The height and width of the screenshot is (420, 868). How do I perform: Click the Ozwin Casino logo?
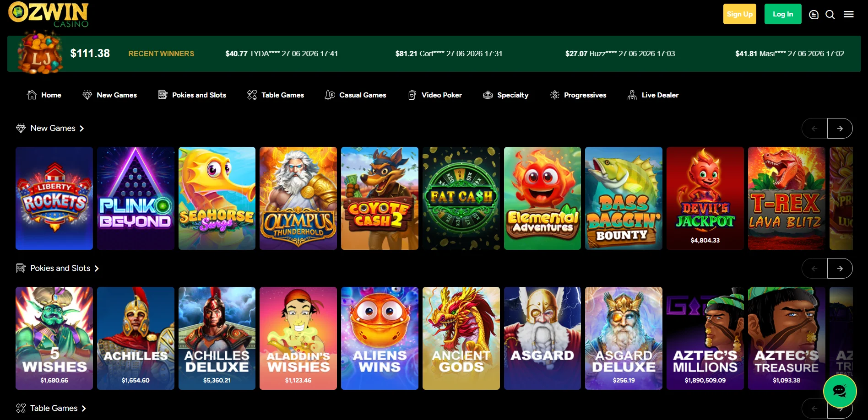coord(48,14)
